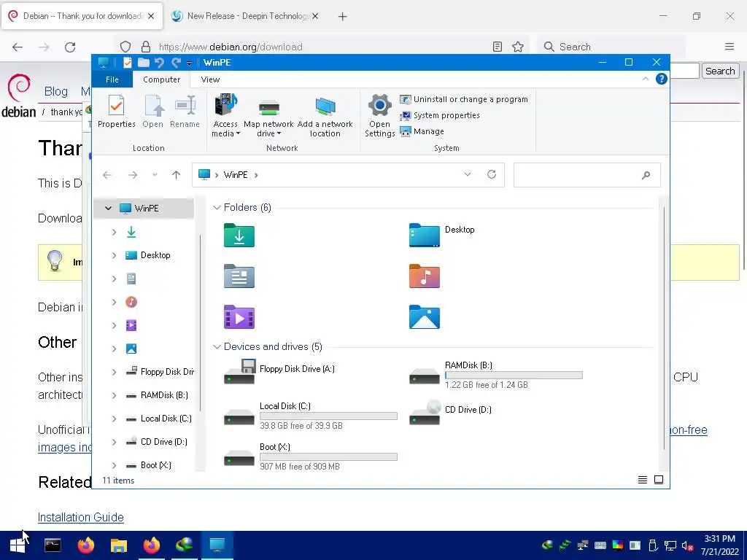Go up one folder level in Explorer

pyautogui.click(x=177, y=175)
